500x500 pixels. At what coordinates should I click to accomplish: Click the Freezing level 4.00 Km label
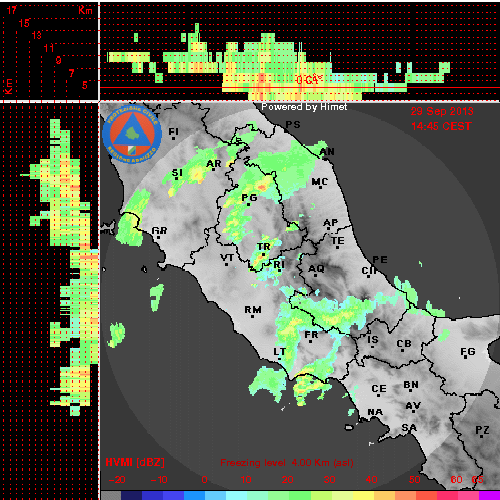click(x=287, y=463)
